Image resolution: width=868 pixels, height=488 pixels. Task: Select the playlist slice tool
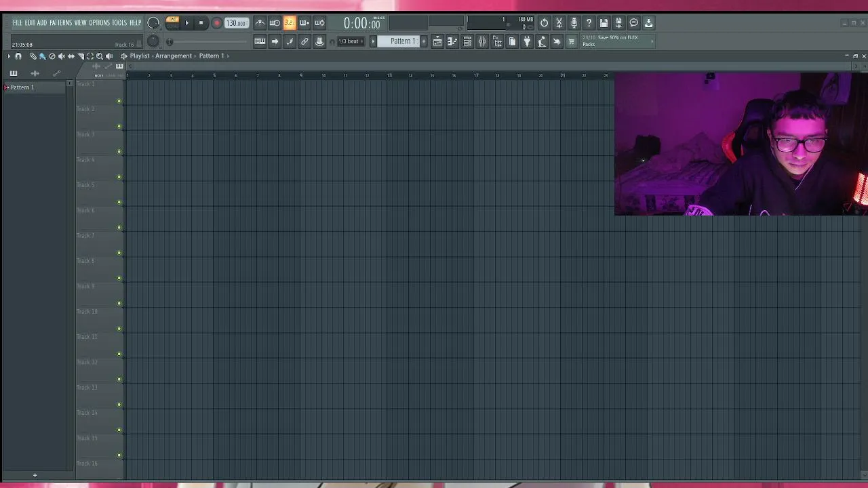click(81, 56)
